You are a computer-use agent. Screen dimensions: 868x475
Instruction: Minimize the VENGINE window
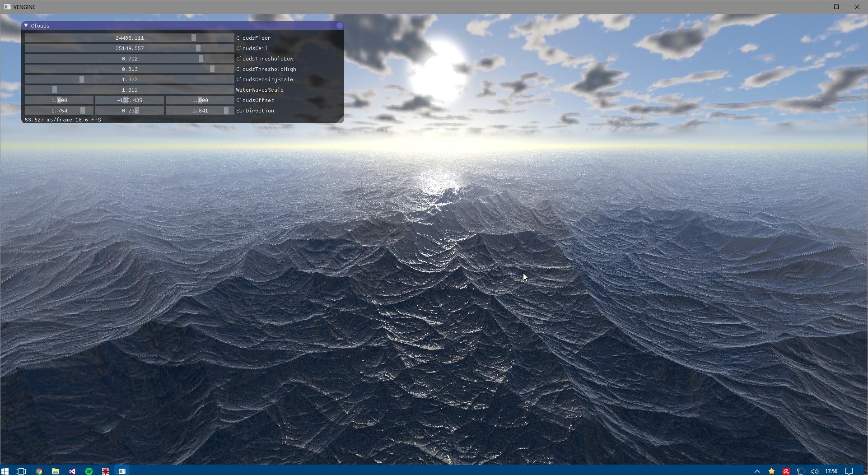click(x=816, y=7)
